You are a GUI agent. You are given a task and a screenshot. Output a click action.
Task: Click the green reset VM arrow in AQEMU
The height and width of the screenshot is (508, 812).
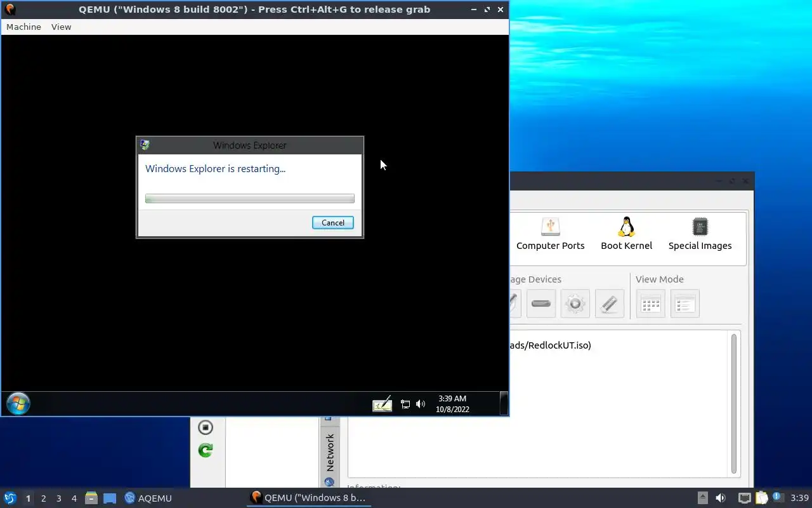[x=205, y=450]
